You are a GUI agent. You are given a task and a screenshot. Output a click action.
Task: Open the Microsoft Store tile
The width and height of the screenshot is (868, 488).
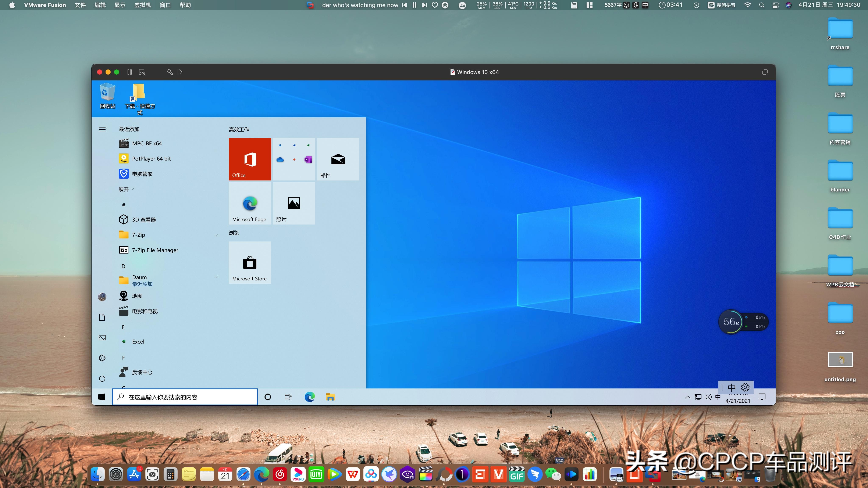[x=250, y=262]
